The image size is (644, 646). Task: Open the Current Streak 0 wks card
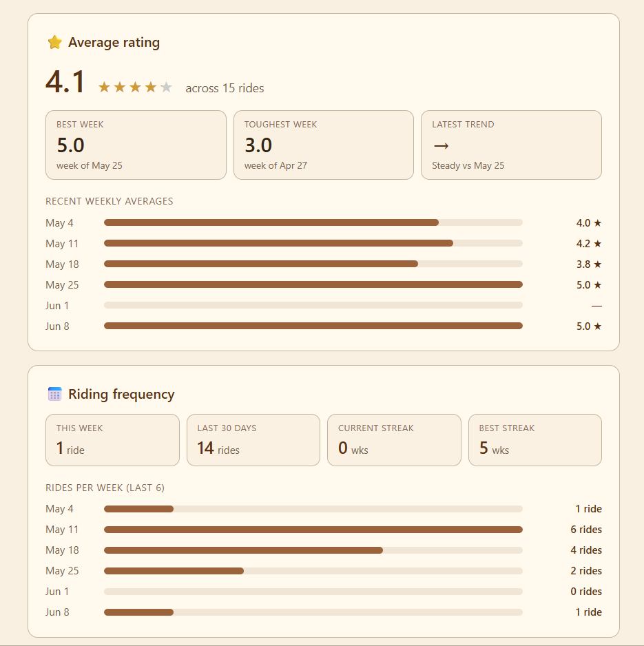pos(394,440)
